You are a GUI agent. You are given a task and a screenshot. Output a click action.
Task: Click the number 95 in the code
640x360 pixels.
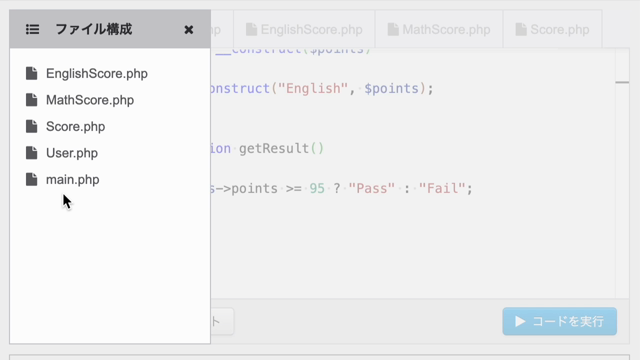tap(317, 189)
